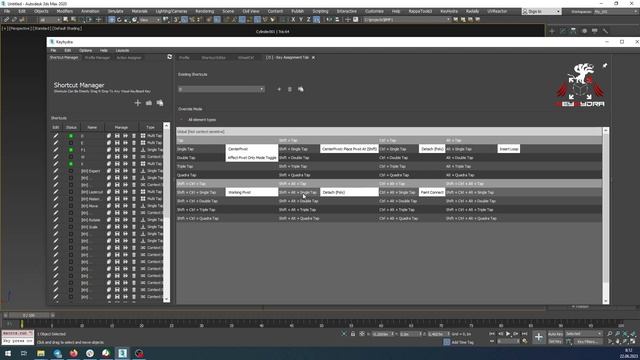
Task: Open the project path dropdown in toolbar
Action: [448, 20]
